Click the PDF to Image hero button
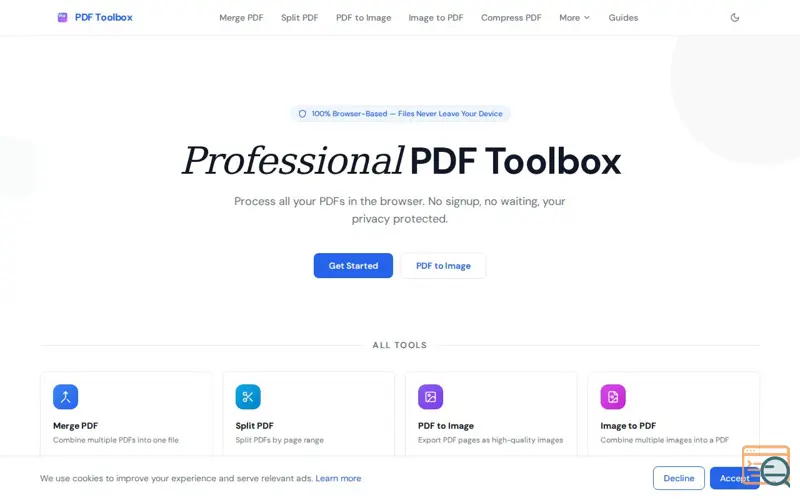Screen dimensions: 800x500 pos(443,266)
